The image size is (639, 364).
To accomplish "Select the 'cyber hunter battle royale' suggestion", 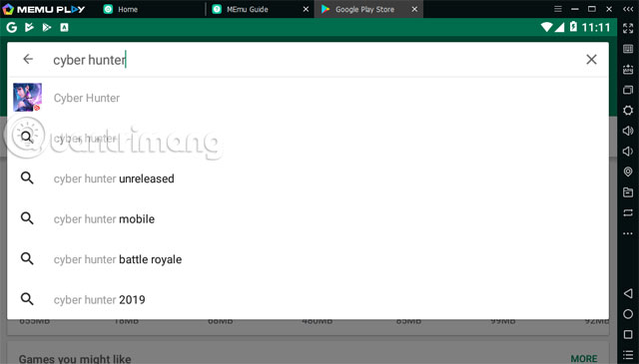I will (x=308, y=259).
